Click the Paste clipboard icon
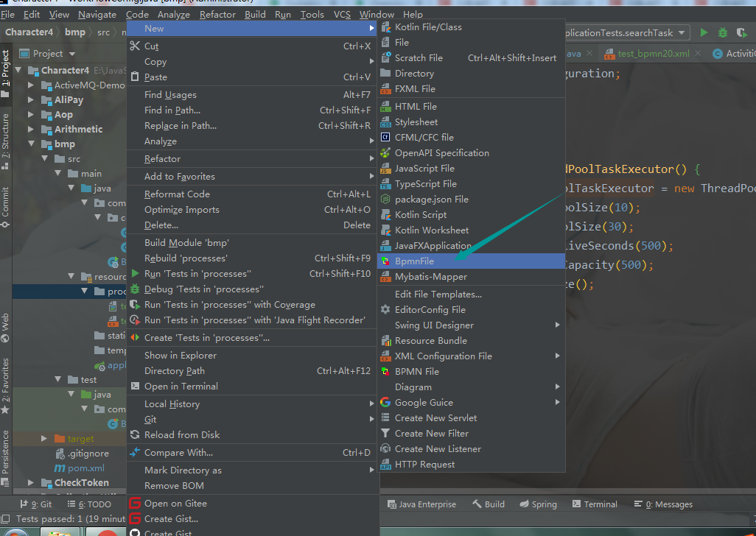 pyautogui.click(x=135, y=77)
